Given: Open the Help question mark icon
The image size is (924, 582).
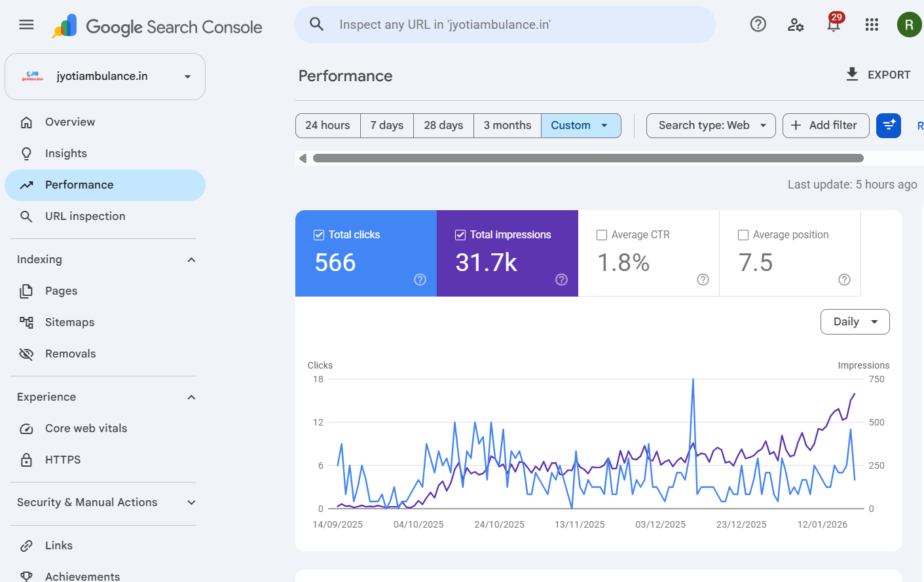Looking at the screenshot, I should [x=758, y=24].
